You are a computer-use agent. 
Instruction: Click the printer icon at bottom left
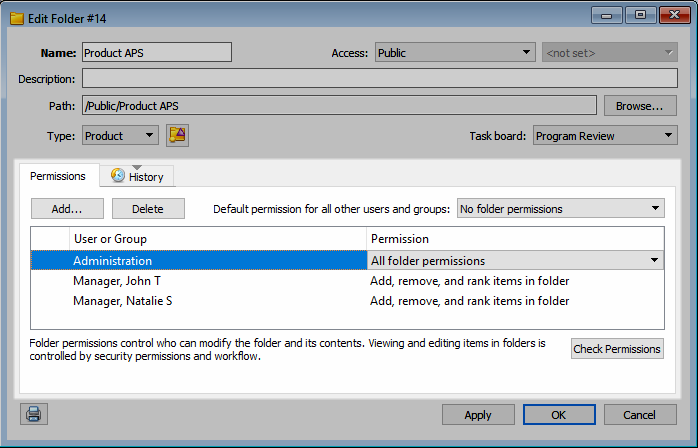point(33,414)
